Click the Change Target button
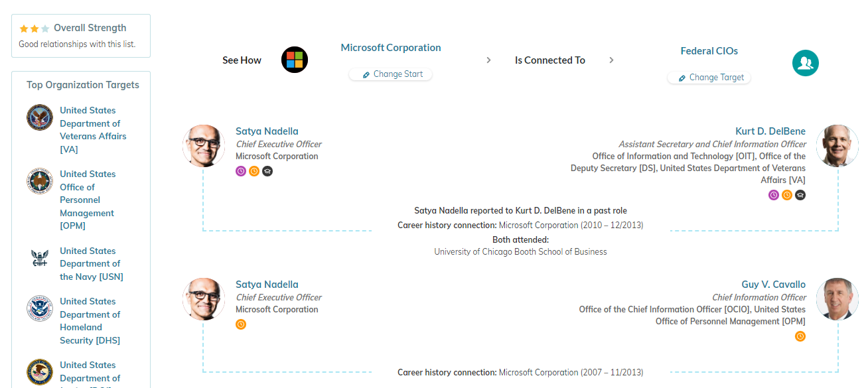Viewport: 868px width, 388px height. (709, 78)
